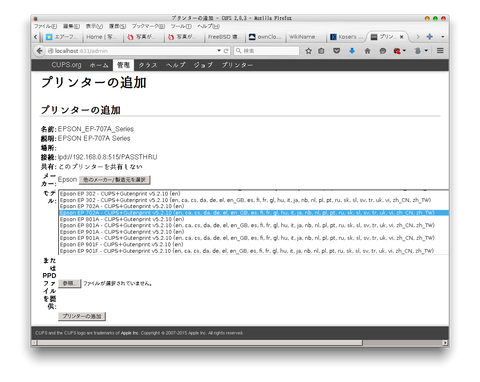Open the ヘルプ CUPS navigation tab
This screenshot has width=480, height=382.
176,65
